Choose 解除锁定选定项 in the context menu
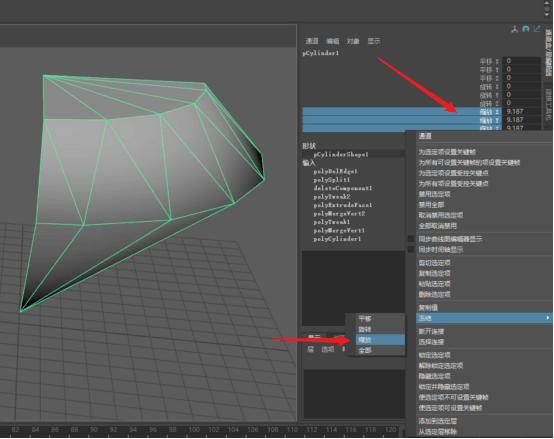 (x=441, y=366)
